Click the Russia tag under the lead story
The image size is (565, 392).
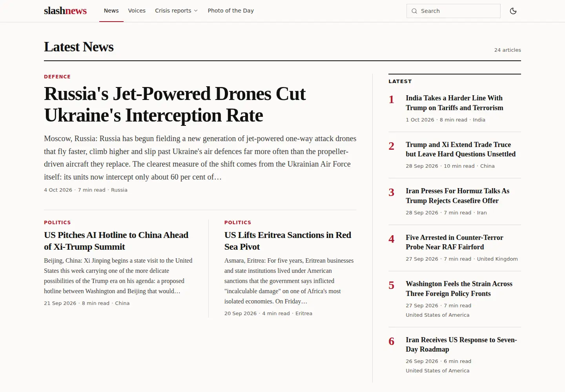pos(119,190)
